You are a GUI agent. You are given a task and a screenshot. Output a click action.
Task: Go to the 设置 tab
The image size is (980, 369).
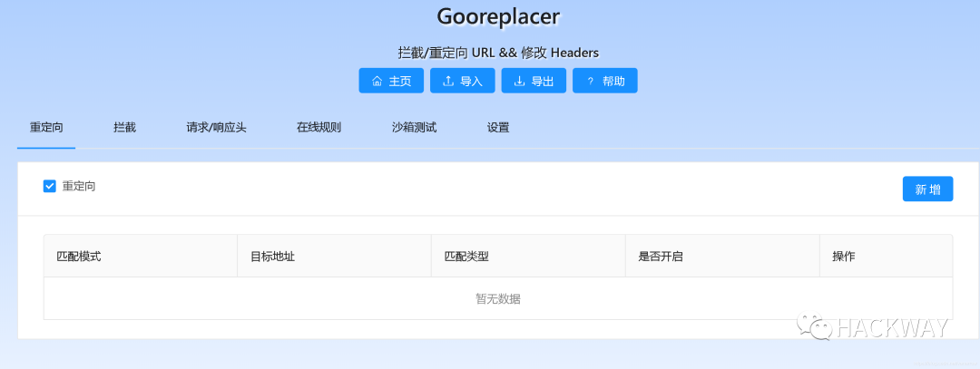point(498,128)
